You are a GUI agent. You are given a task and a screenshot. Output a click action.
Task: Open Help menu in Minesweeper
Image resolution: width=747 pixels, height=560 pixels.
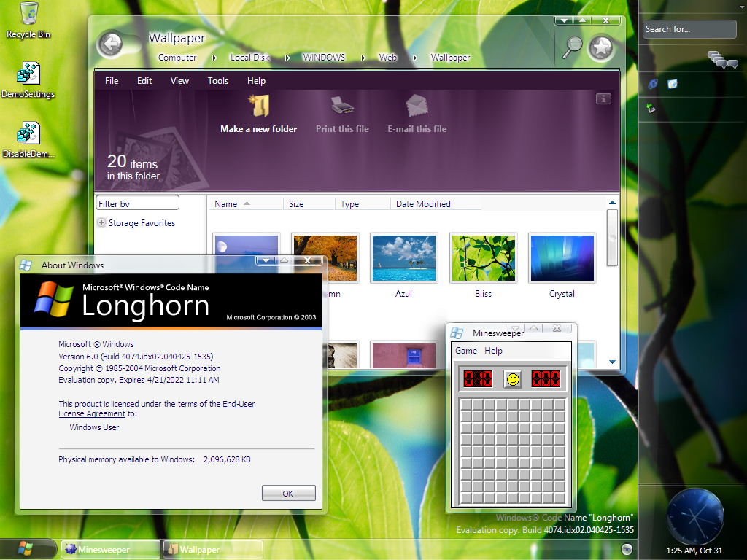pyautogui.click(x=494, y=351)
